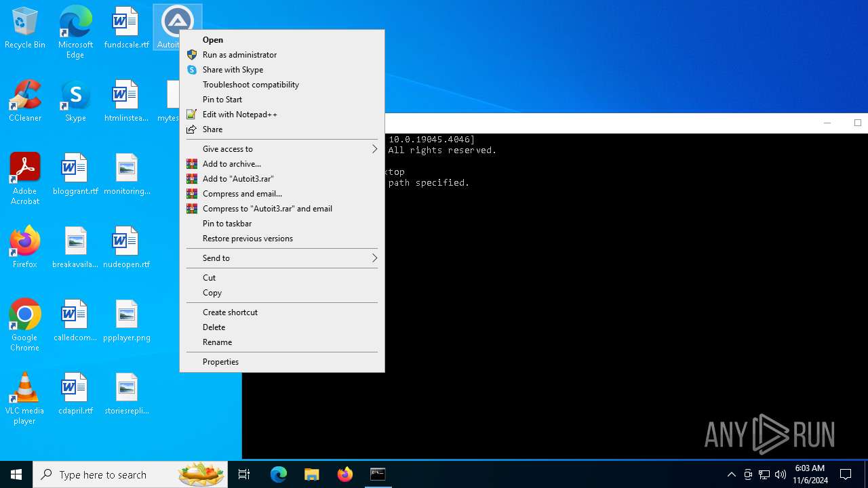This screenshot has width=868, height=488.
Task: Select the Autoit3 desktop icon
Action: (177, 27)
